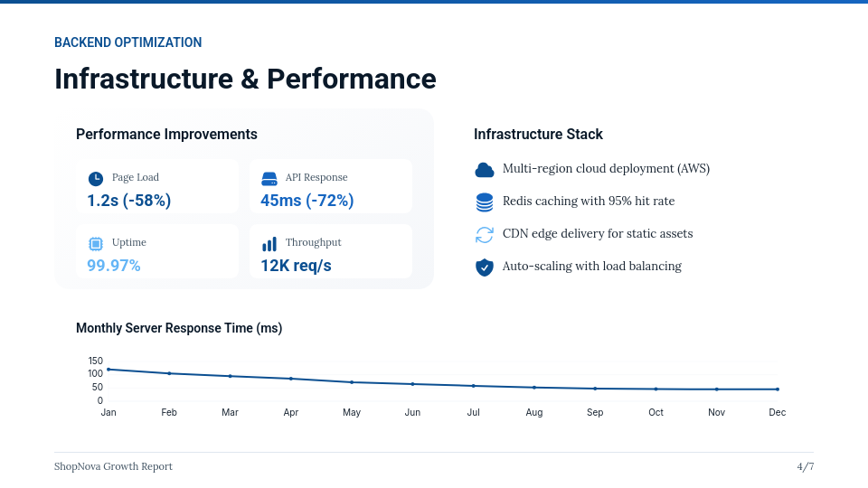Click the server icon beside API Response
This screenshot has width=868, height=488.
pyautogui.click(x=269, y=178)
